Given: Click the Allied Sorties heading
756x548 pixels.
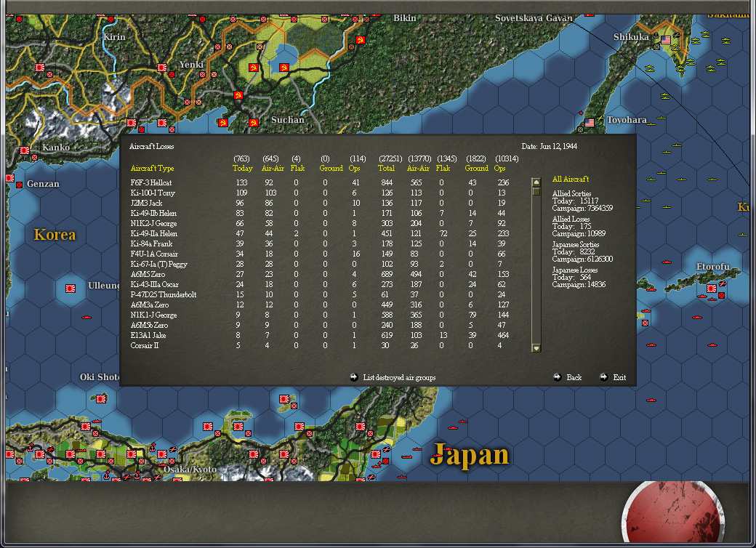Looking at the screenshot, I should [x=571, y=193].
